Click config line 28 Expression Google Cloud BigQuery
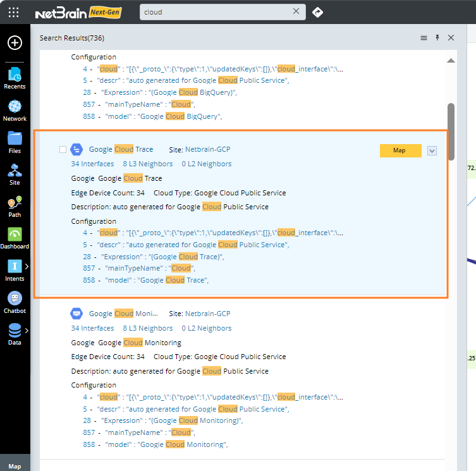 click(160, 92)
